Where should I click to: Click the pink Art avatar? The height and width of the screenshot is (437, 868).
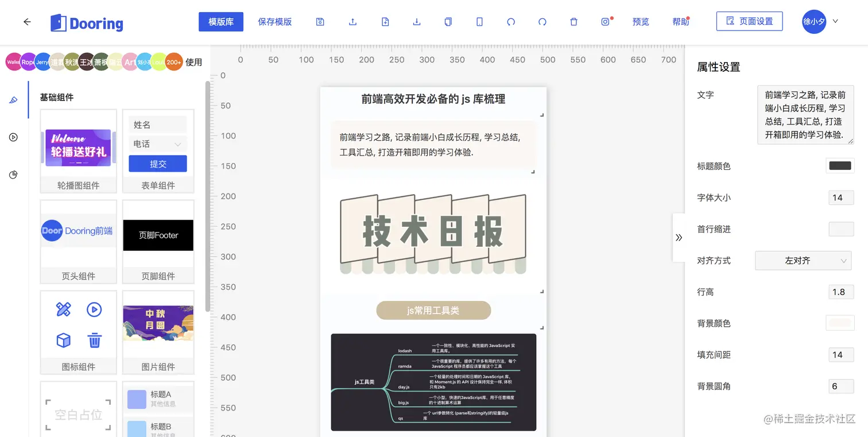pyautogui.click(x=130, y=62)
